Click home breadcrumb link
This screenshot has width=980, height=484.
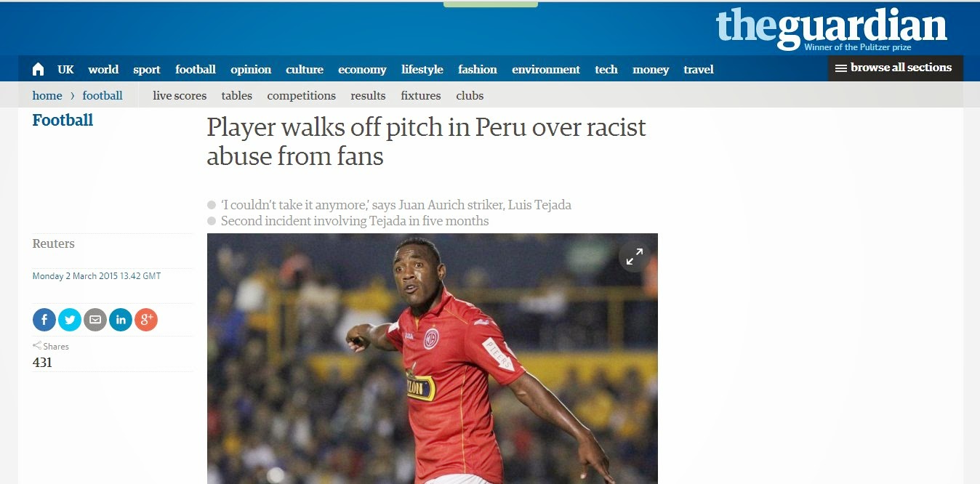point(47,96)
